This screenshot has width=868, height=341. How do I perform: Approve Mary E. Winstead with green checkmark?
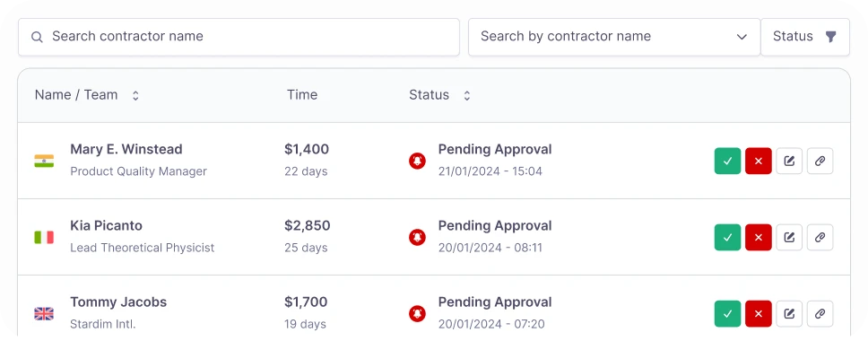tap(727, 162)
